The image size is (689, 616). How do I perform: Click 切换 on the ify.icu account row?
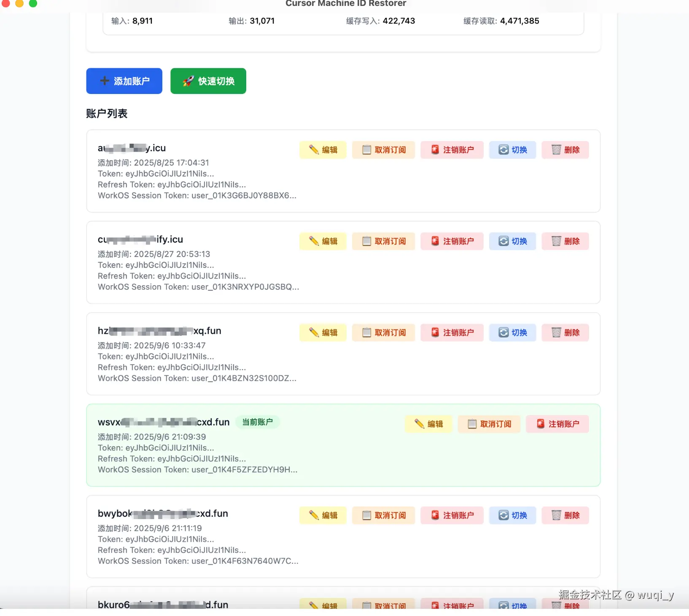tap(513, 241)
